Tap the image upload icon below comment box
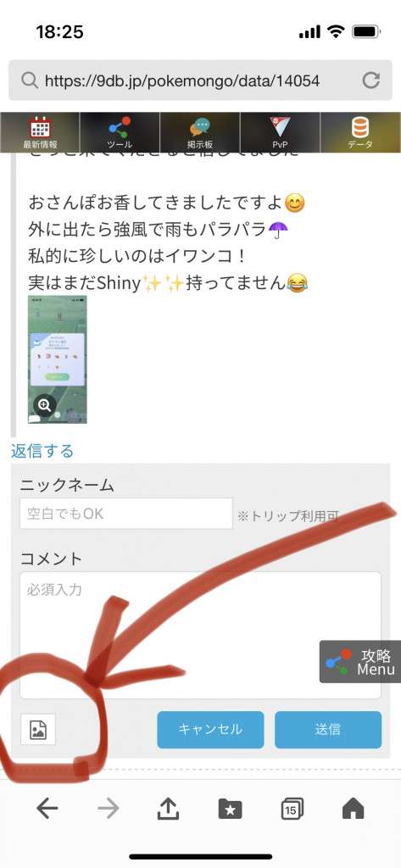The width and height of the screenshot is (401, 868). tap(37, 730)
